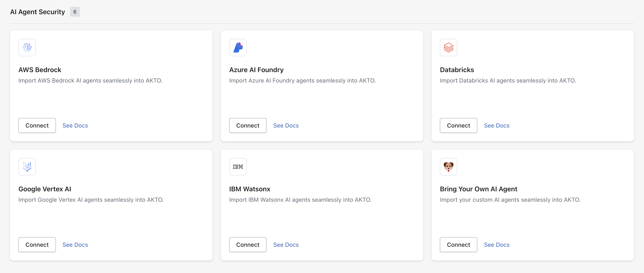Click the Azure AI Foundry logo icon

(x=238, y=48)
